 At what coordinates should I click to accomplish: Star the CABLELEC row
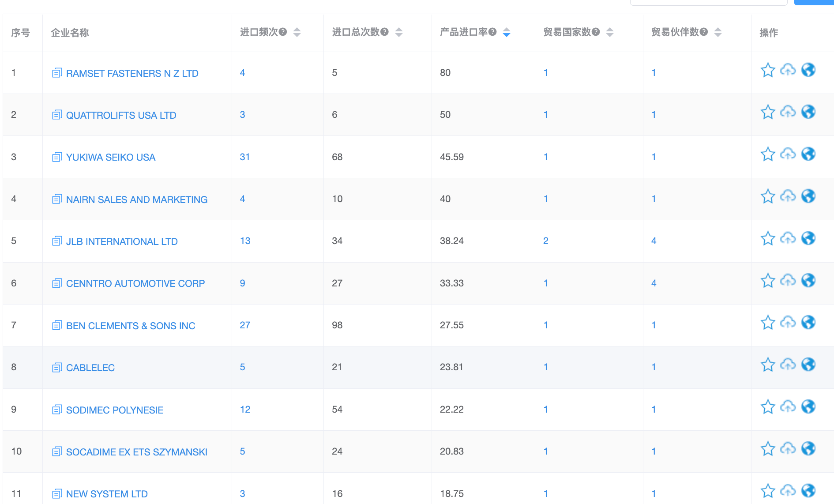tap(768, 365)
